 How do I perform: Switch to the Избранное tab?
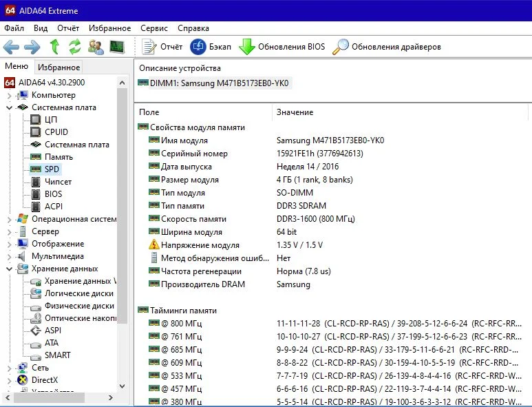click(x=58, y=67)
